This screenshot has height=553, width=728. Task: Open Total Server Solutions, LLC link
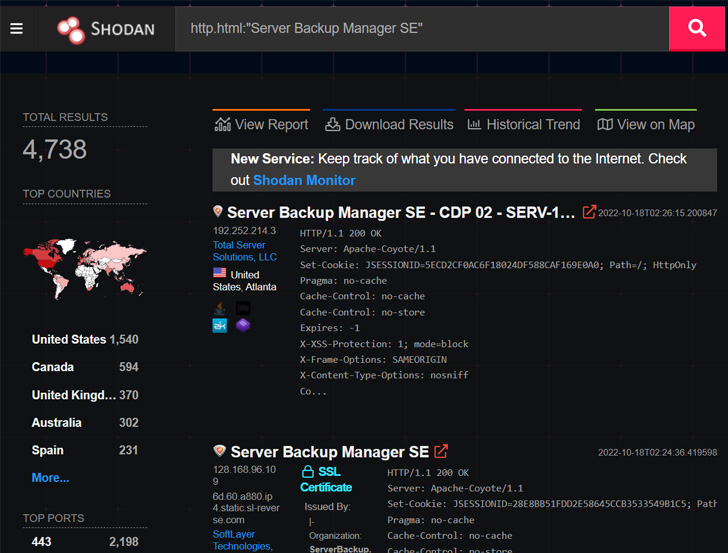[244, 251]
